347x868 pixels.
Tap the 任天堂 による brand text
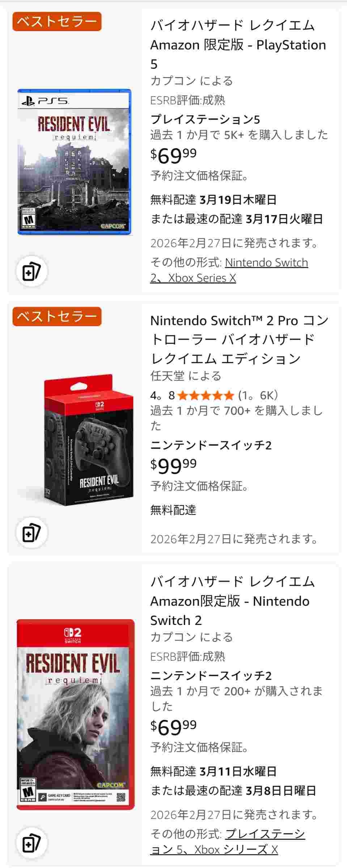coord(186,376)
